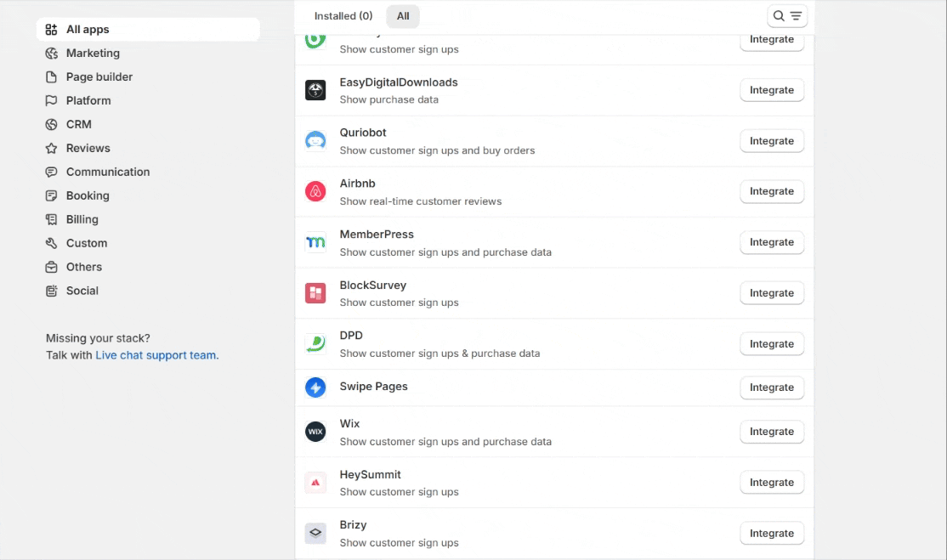The height and width of the screenshot is (560, 947).
Task: Click the BlockSurvey logo icon
Action: tap(315, 292)
